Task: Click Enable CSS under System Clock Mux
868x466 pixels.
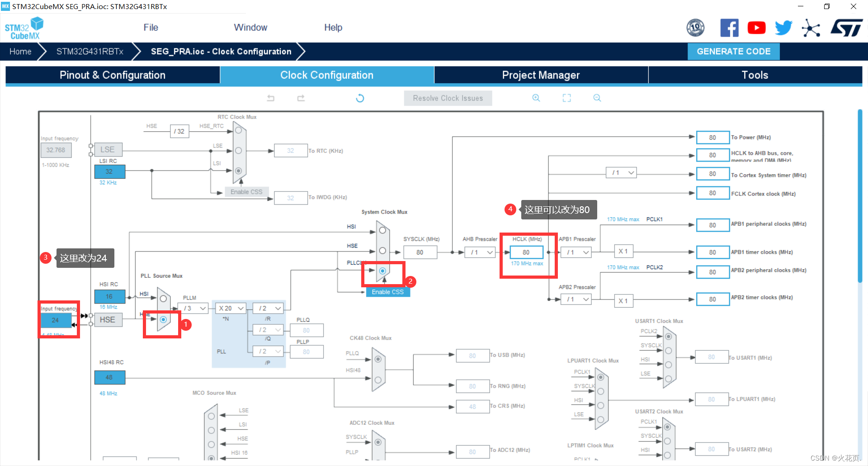Action: pos(388,292)
